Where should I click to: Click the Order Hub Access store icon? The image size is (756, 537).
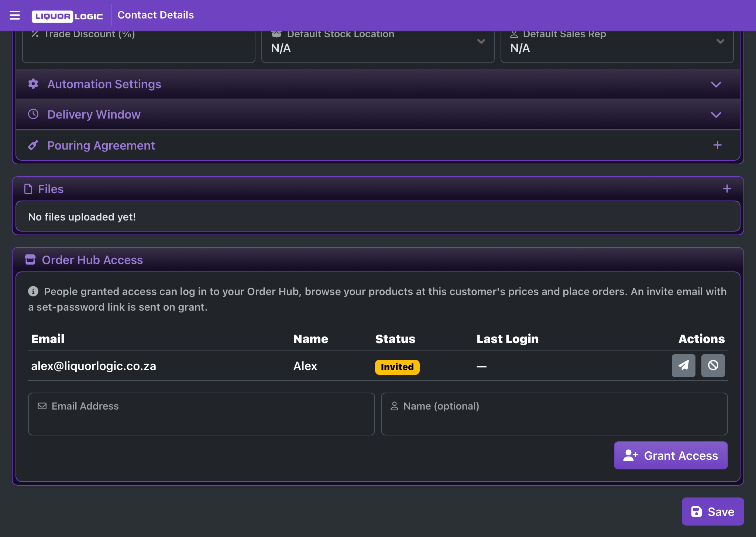tap(30, 260)
